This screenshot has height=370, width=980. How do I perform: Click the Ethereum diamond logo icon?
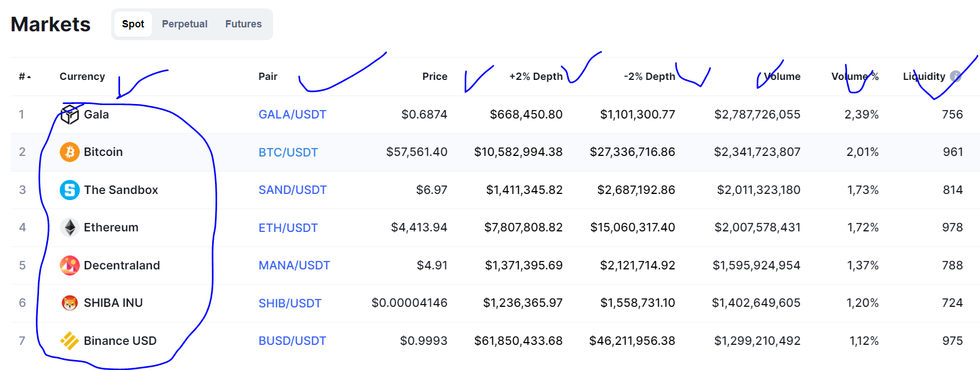[70, 227]
